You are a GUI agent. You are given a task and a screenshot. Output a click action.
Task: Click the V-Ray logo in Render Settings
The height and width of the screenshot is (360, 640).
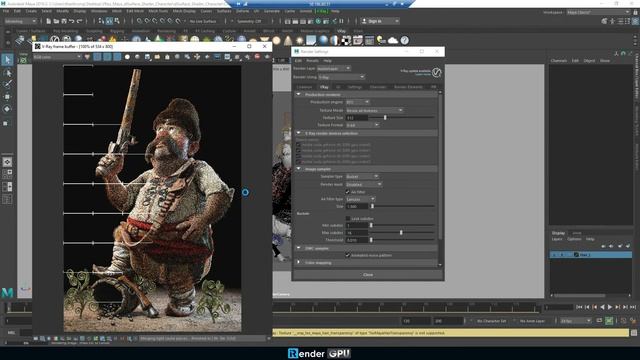point(436,72)
